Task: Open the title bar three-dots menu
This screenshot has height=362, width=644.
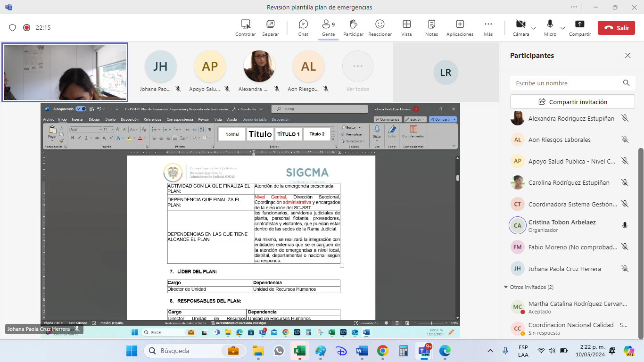Action: pyautogui.click(x=574, y=7)
